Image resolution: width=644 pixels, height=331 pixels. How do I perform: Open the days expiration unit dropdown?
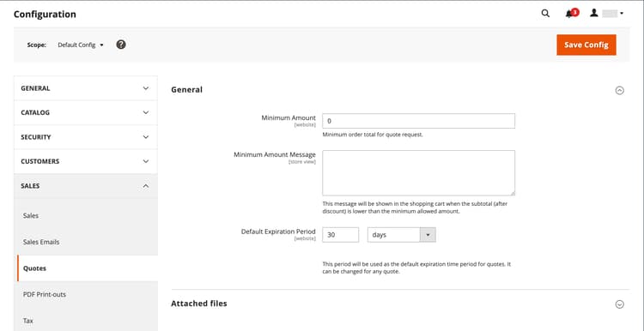point(401,235)
